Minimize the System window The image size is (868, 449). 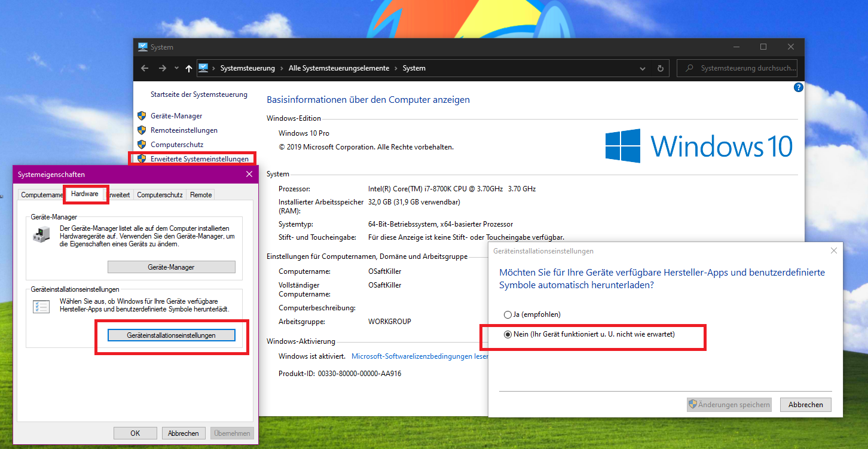[x=736, y=47]
